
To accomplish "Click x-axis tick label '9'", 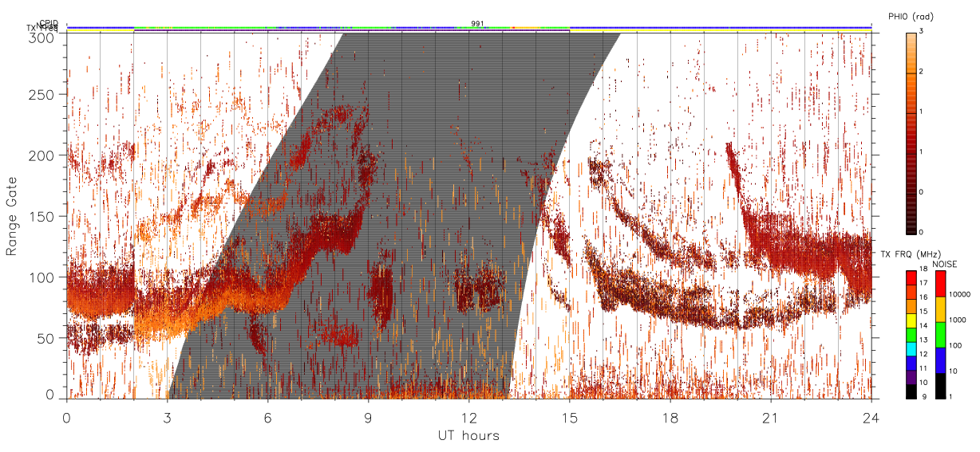I will (368, 418).
